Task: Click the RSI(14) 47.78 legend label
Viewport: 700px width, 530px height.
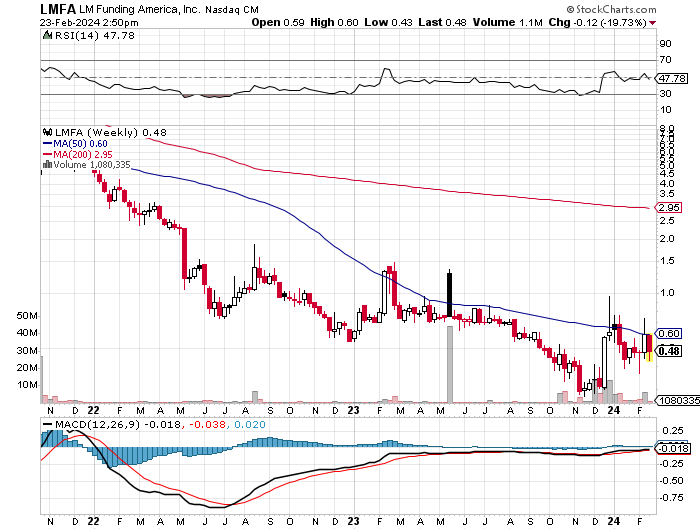Action: [x=94, y=35]
